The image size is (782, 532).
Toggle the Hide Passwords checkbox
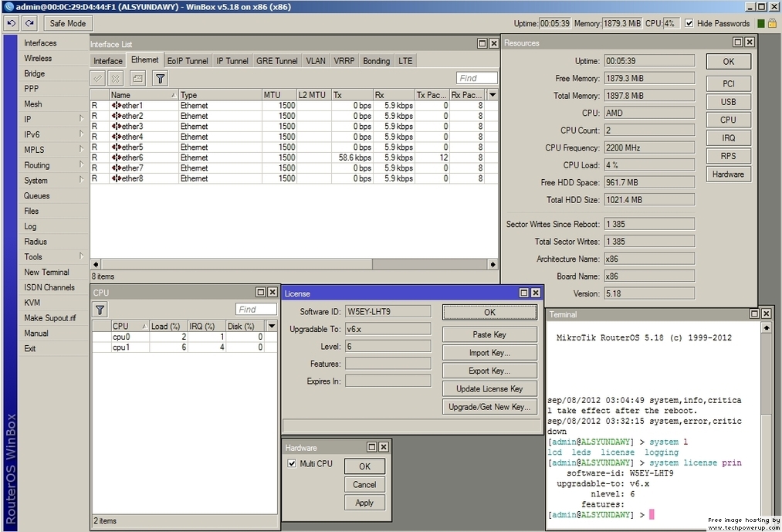[x=689, y=23]
